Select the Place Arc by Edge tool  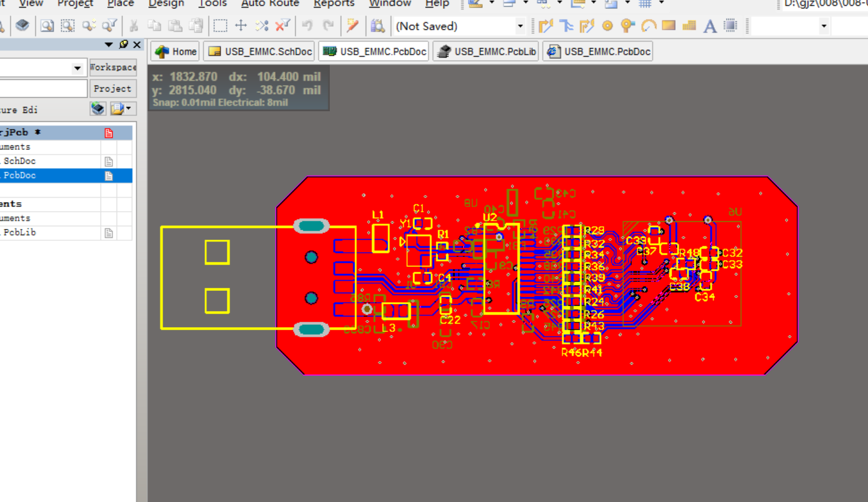(x=648, y=26)
